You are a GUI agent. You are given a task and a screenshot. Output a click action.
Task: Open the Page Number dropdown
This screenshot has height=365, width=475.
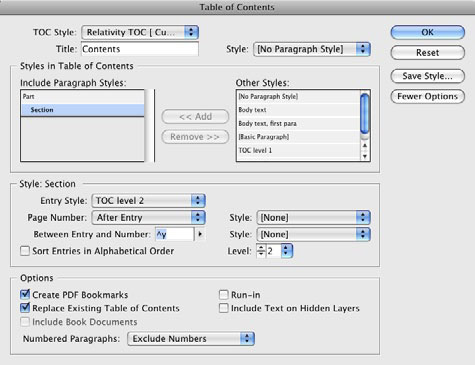click(149, 218)
